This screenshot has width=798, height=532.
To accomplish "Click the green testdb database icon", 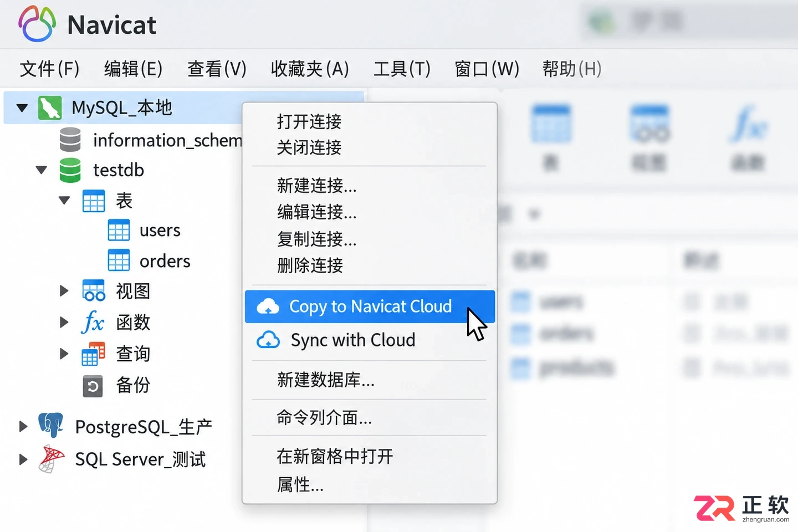I will [x=70, y=170].
